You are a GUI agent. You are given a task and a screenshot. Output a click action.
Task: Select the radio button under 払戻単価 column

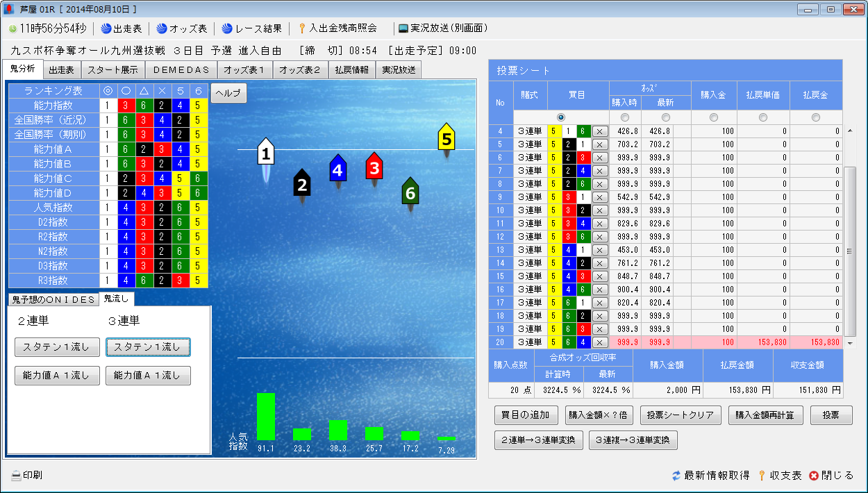[x=763, y=117]
